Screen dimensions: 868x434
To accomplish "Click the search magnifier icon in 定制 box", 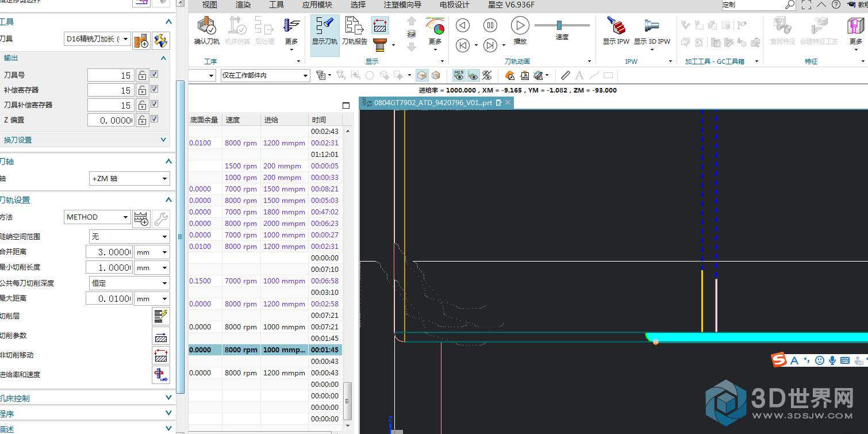I will 790,5.
